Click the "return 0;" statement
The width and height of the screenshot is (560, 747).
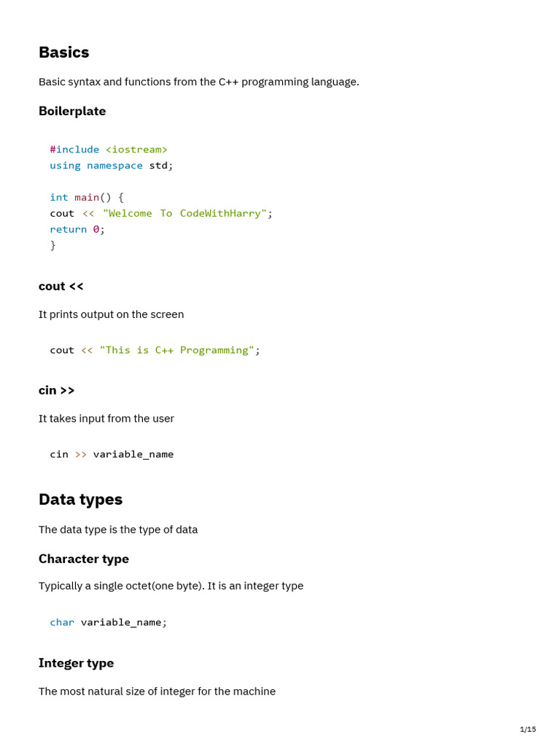click(77, 229)
